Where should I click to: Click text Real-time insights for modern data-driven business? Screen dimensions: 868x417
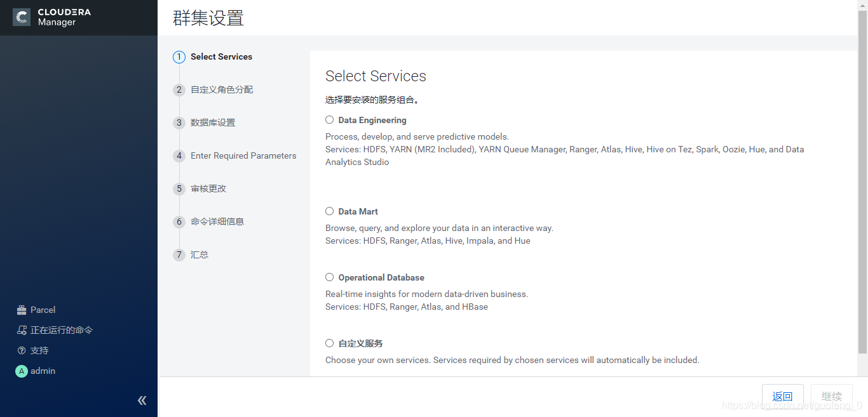point(426,294)
